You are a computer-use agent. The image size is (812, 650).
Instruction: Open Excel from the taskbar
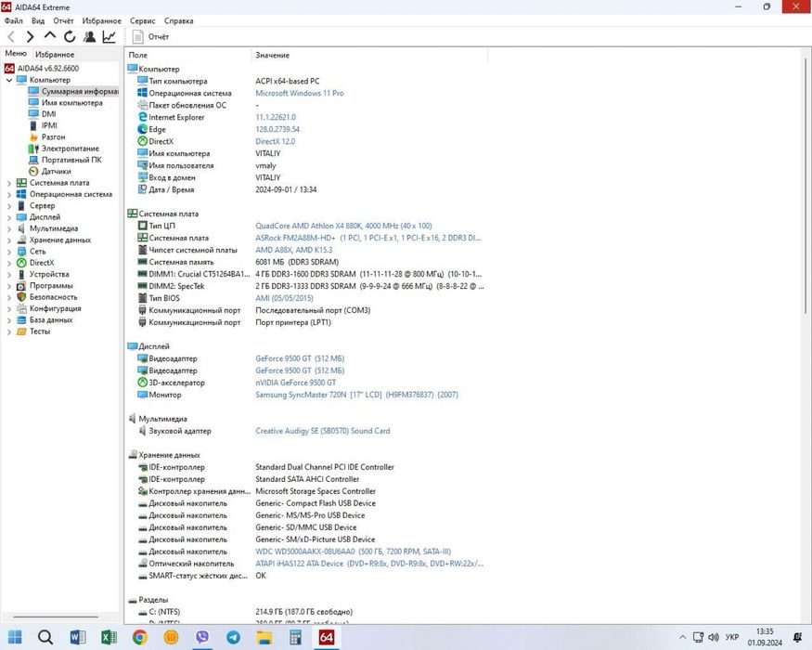point(109,637)
